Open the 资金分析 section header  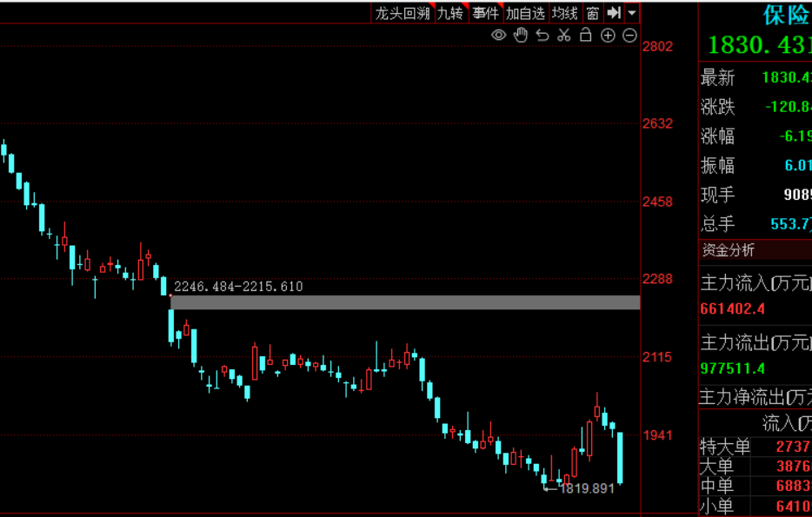click(x=729, y=250)
